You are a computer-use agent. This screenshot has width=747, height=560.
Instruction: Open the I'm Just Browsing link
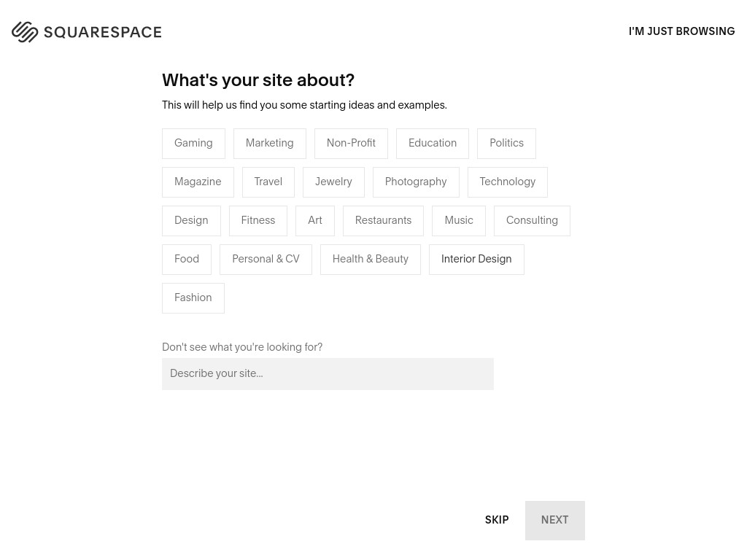pos(682,31)
